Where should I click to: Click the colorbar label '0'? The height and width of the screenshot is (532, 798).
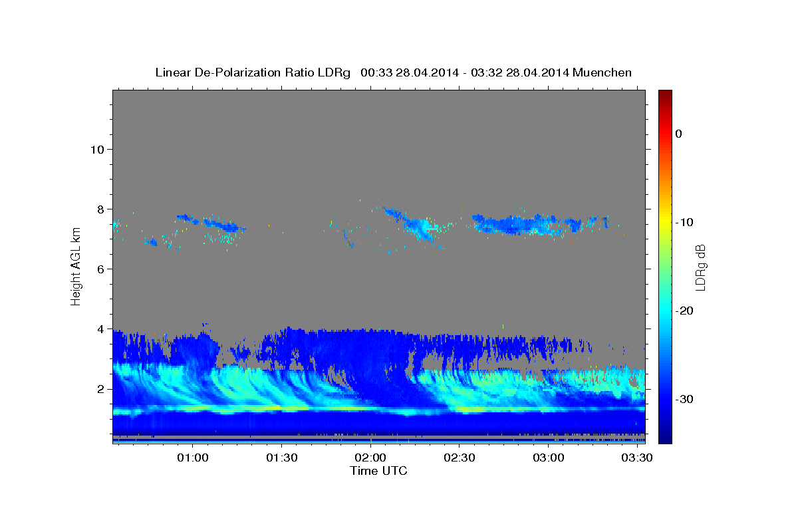click(679, 134)
